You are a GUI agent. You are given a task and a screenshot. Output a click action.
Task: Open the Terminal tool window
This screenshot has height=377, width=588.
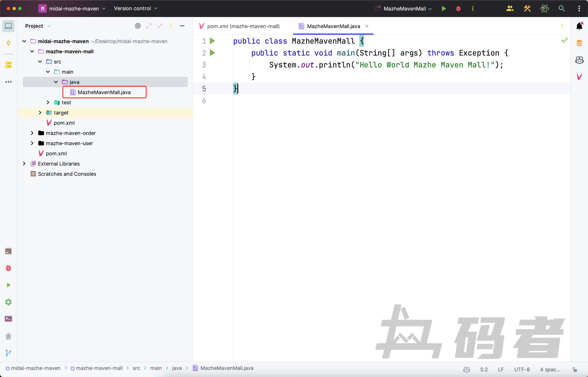point(9,319)
